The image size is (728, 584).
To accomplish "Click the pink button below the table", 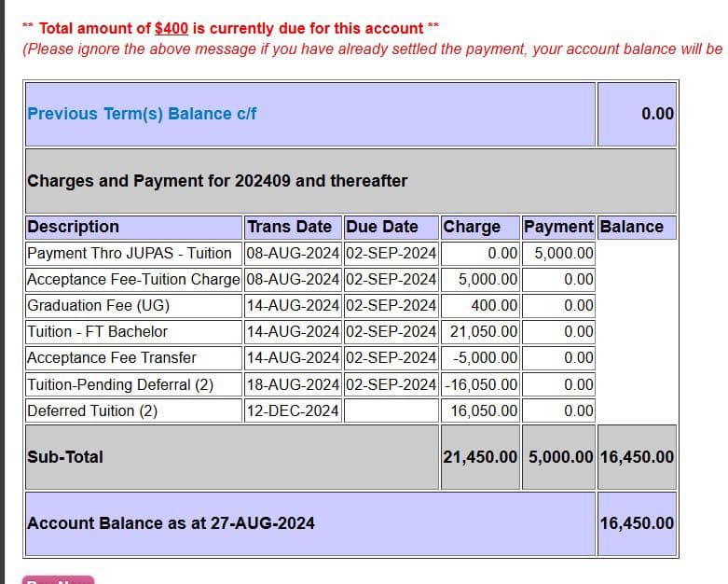I will point(59,579).
